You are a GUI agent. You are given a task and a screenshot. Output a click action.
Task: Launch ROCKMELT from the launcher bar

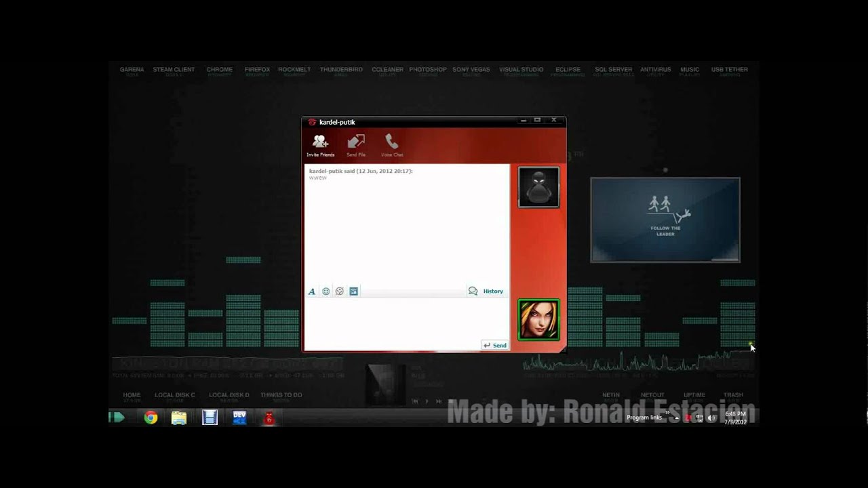click(294, 70)
